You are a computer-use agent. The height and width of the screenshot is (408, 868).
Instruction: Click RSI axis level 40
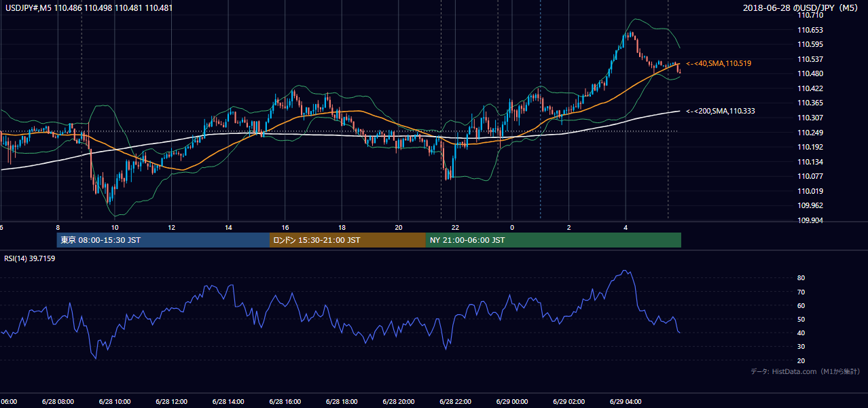[x=801, y=333]
